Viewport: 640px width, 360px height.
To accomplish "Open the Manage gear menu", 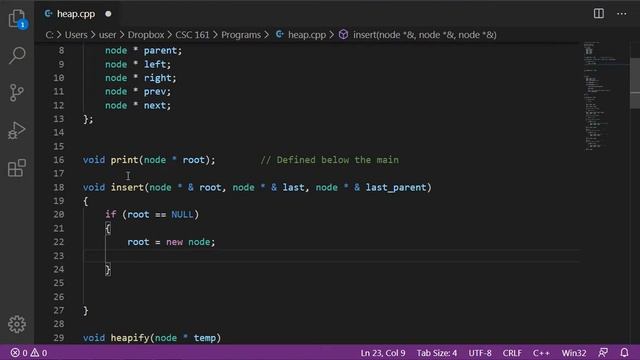I will coord(17,324).
